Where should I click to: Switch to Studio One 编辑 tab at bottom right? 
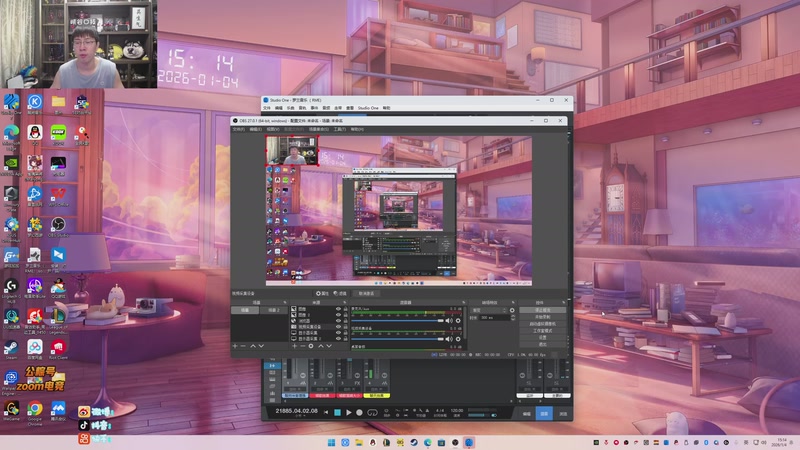(x=527, y=414)
